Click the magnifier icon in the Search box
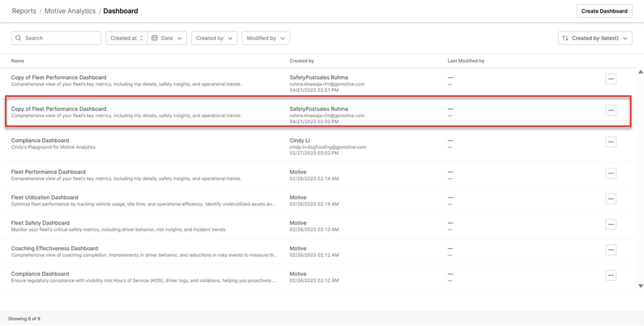 tap(19, 38)
